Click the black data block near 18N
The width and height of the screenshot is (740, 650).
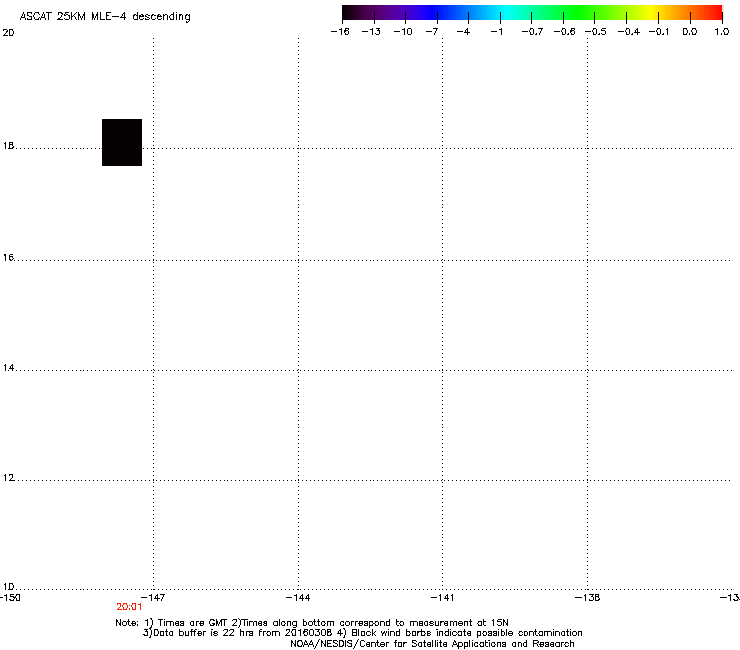pos(122,143)
